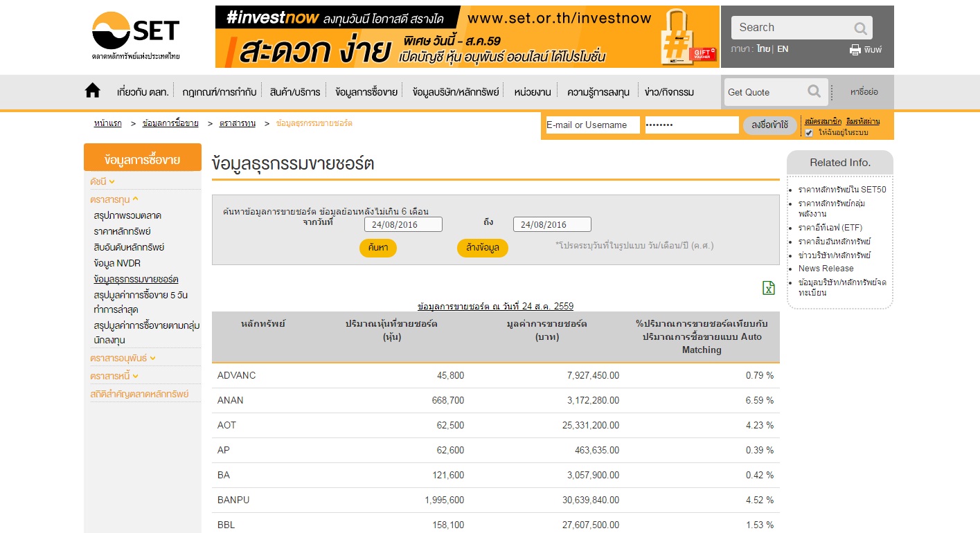Screen dimensions: 980x533
Task: Open the หน่วยงาน menu
Action: coord(533,91)
